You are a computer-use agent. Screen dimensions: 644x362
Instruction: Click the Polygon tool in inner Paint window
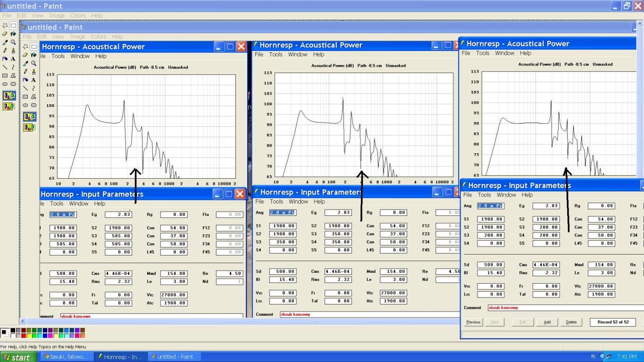(x=33, y=97)
